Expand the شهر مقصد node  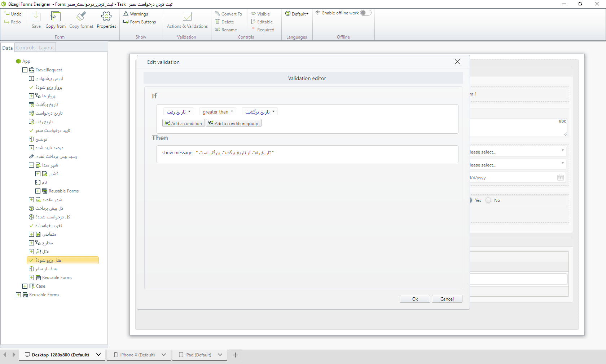[x=31, y=200]
